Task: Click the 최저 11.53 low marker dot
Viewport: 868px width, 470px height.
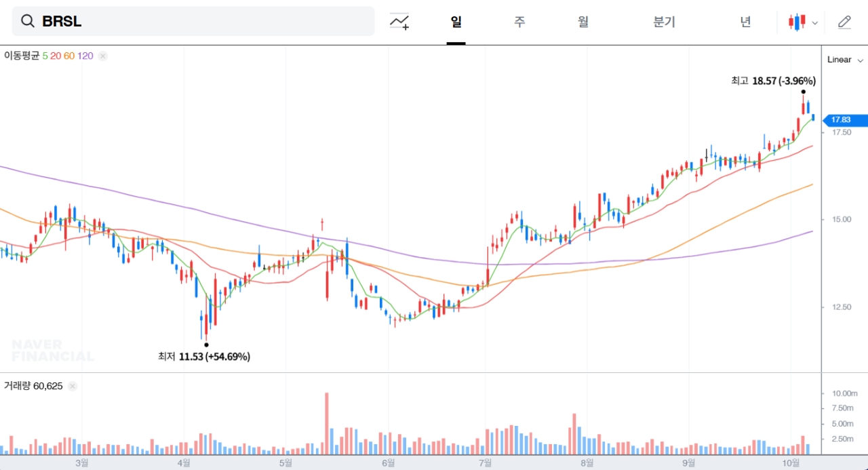Action: [206, 345]
